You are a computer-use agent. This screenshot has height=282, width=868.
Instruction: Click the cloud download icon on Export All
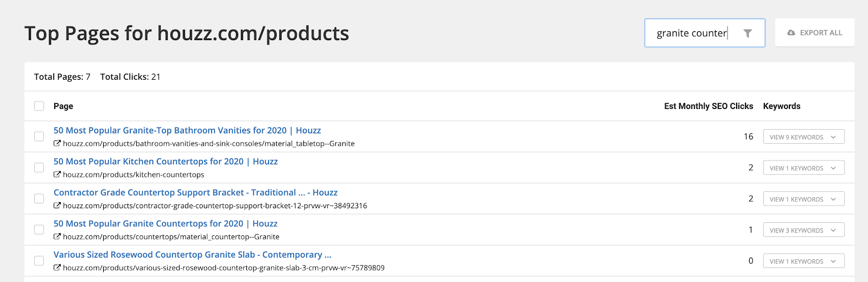(x=791, y=33)
